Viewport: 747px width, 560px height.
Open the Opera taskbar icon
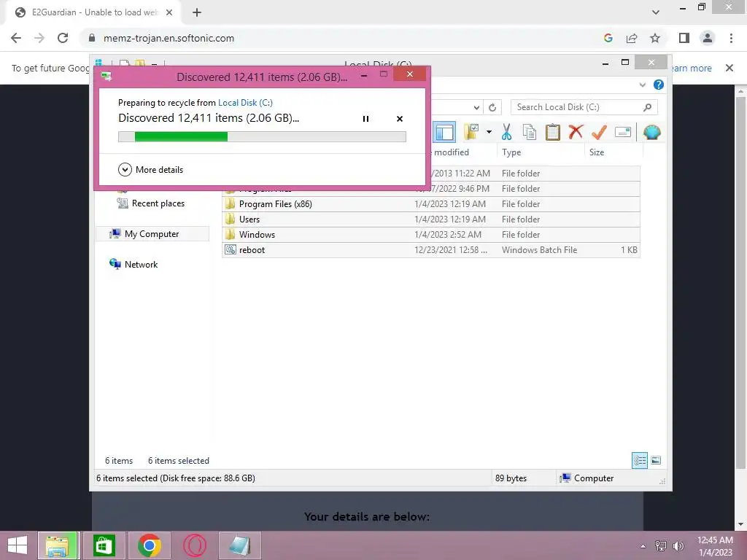[x=195, y=545]
